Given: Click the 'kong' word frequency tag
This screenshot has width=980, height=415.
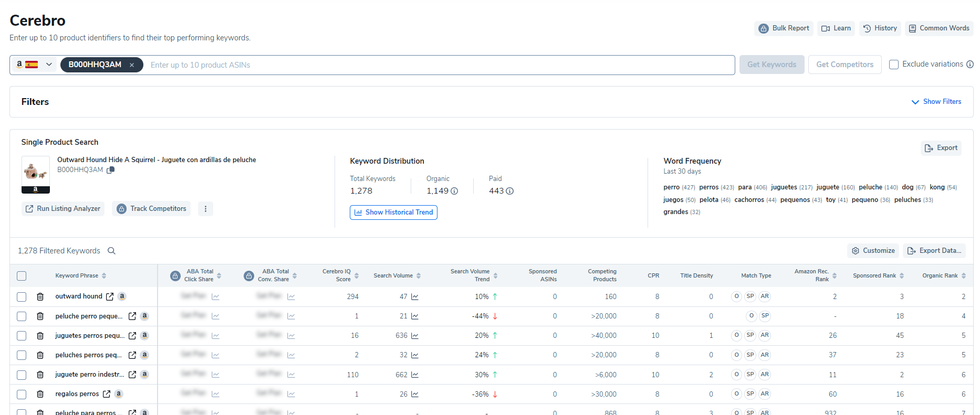Looking at the screenshot, I should pos(943,187).
